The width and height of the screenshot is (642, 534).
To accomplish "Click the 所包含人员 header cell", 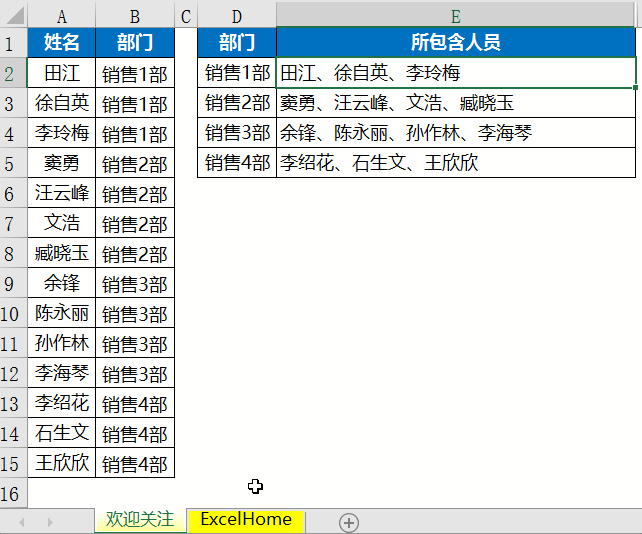I will coord(456,43).
